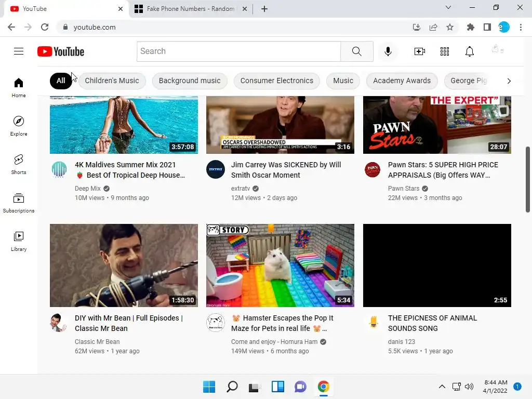This screenshot has height=399, width=532.
Task: Open Explore in the sidebar
Action: (19, 126)
